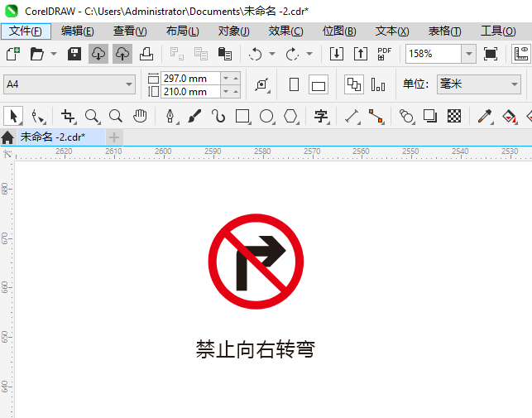Open a file with the folder icon
Image resolution: width=532 pixels, height=418 pixels.
tap(36, 54)
